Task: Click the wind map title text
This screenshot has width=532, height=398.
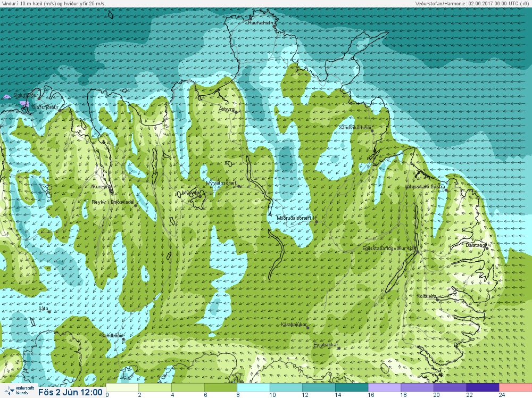Action: pos(53,4)
